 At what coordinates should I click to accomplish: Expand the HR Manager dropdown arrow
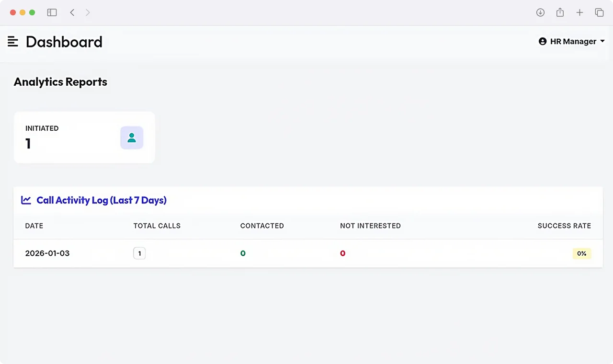(602, 42)
